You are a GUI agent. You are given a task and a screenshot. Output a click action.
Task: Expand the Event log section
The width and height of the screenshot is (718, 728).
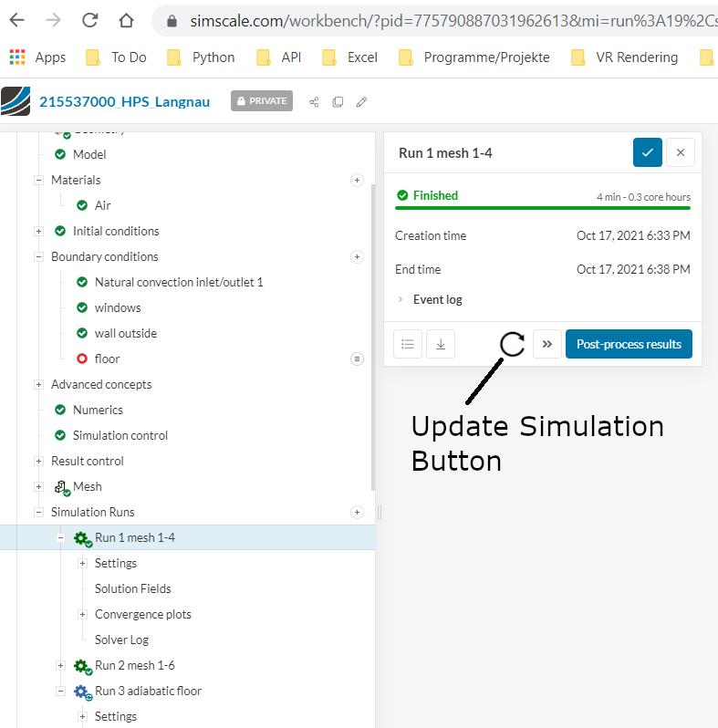437,299
